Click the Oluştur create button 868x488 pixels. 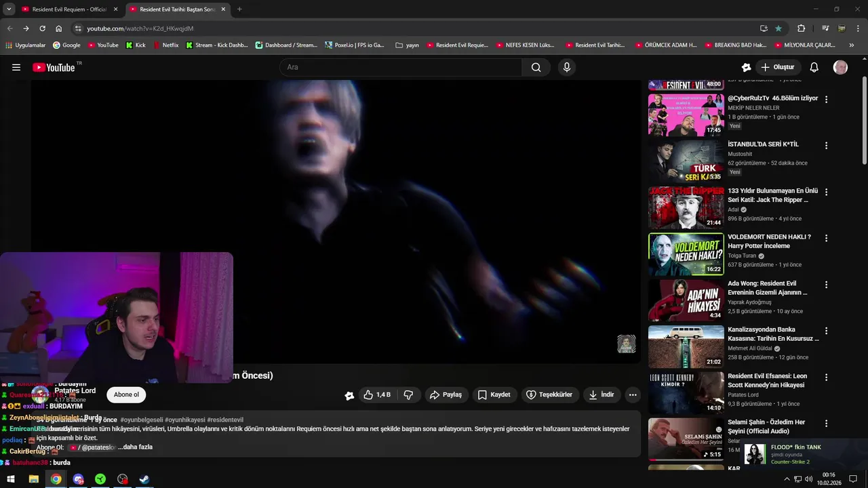pyautogui.click(x=777, y=67)
